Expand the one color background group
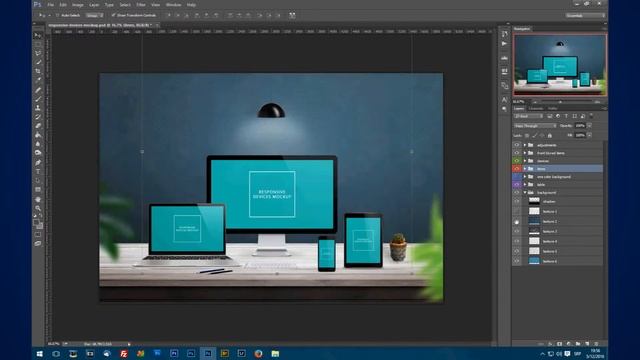The height and width of the screenshot is (360, 640). coord(525,177)
